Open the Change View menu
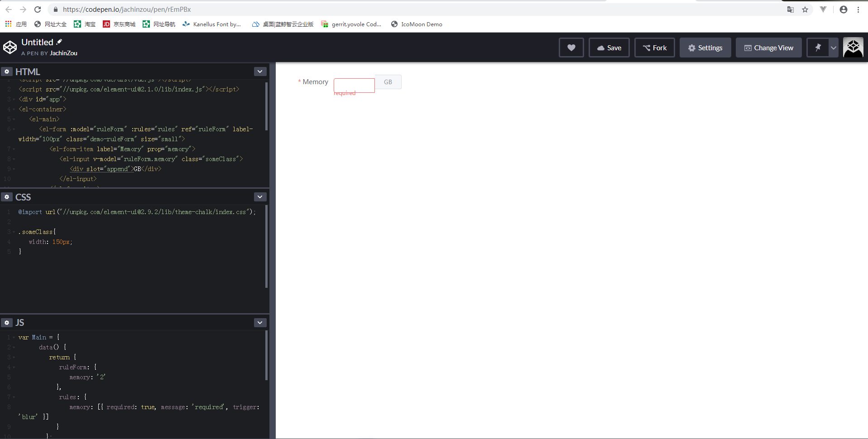 (x=769, y=48)
